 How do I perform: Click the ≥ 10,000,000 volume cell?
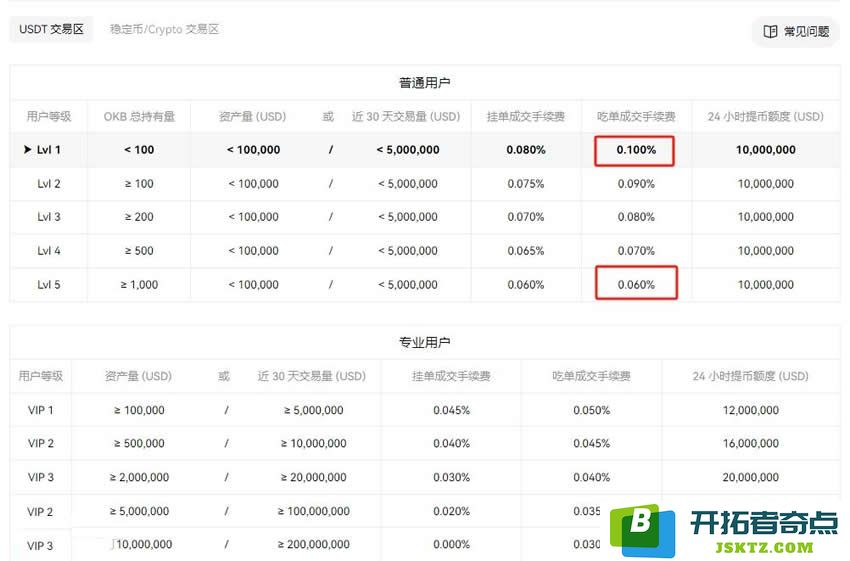313,443
